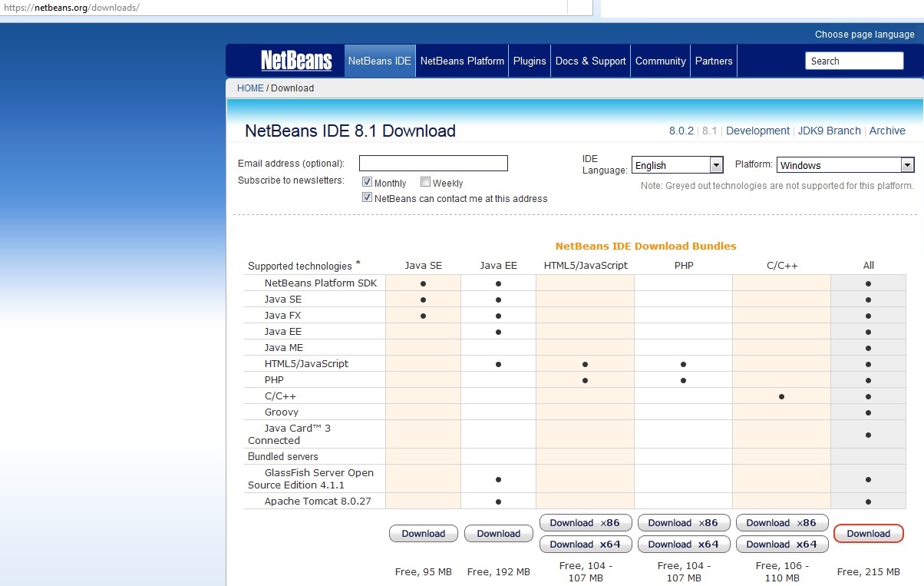This screenshot has height=586, width=924.
Task: Open the Archive link
Action: (887, 131)
